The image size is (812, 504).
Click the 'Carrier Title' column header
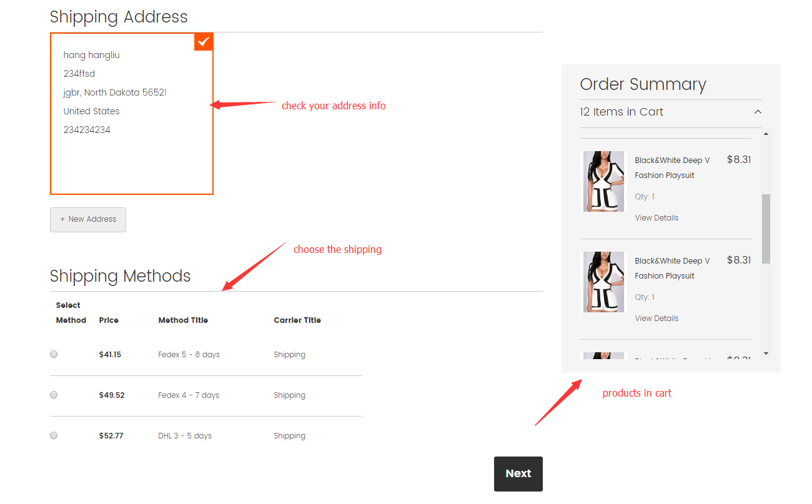(x=297, y=320)
